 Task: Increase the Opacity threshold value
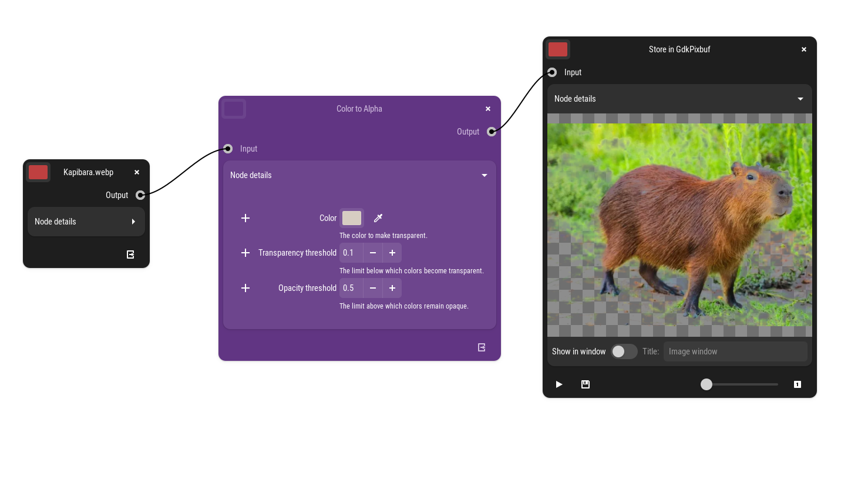(392, 288)
